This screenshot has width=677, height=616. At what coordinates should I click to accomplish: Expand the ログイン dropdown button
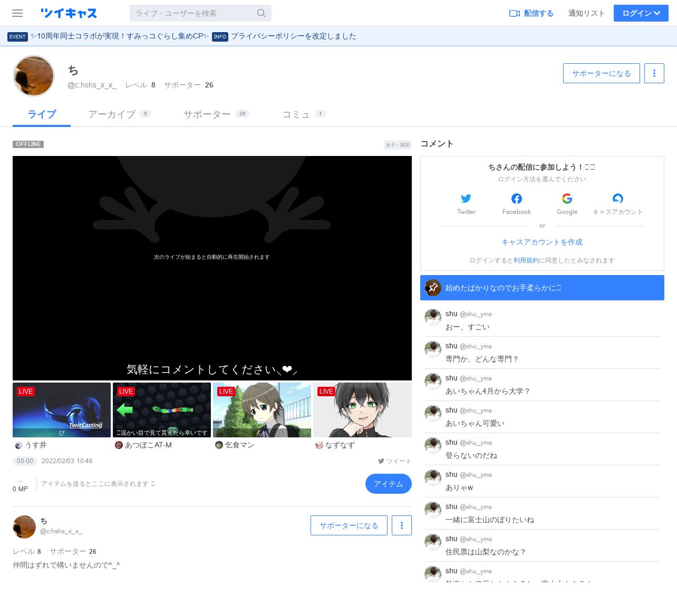point(641,13)
